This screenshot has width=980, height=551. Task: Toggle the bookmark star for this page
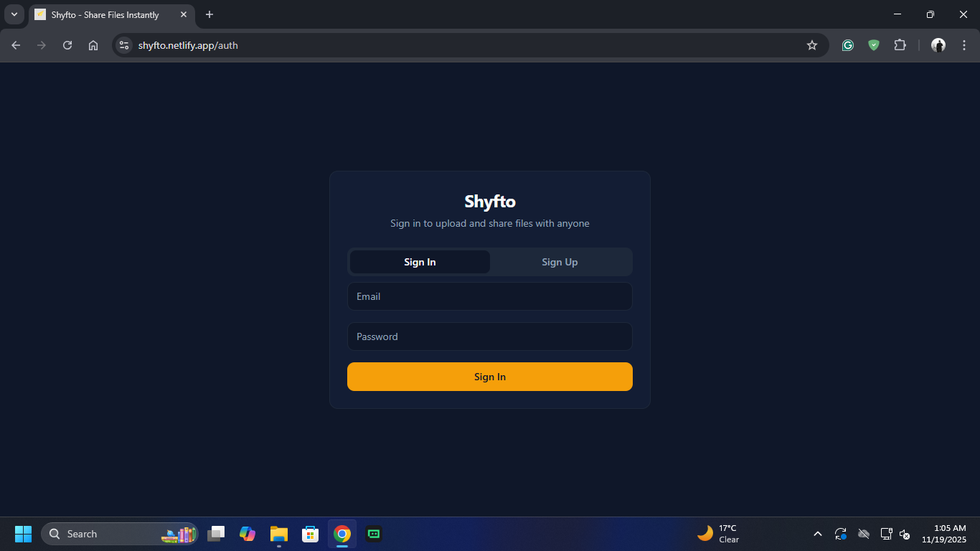811,44
